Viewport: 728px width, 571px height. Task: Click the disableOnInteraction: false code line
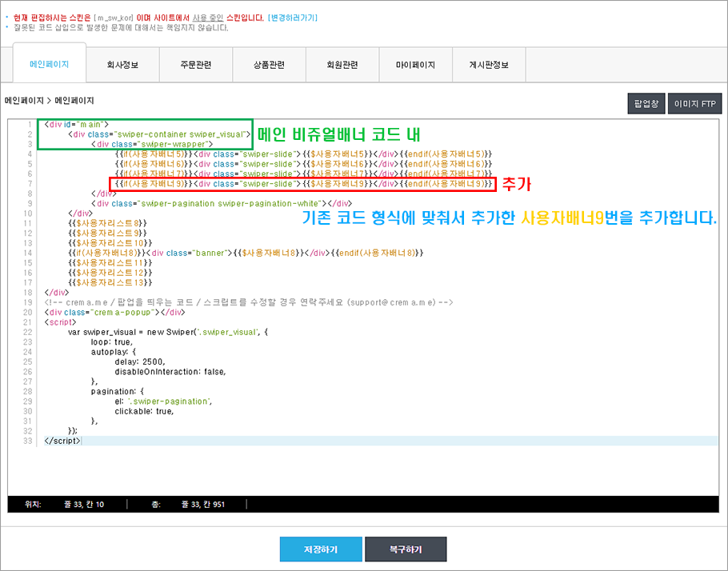click(x=170, y=372)
